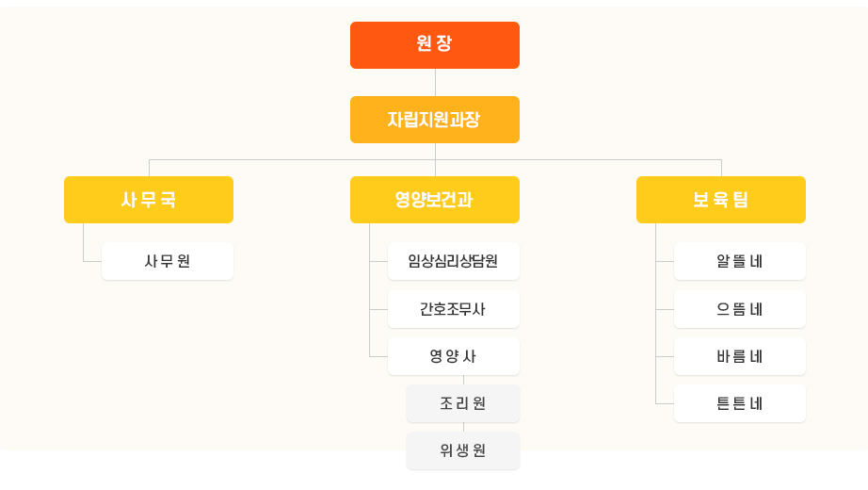The image size is (868, 490).
Task: Click the orange 원장 box
Action: 435,45
